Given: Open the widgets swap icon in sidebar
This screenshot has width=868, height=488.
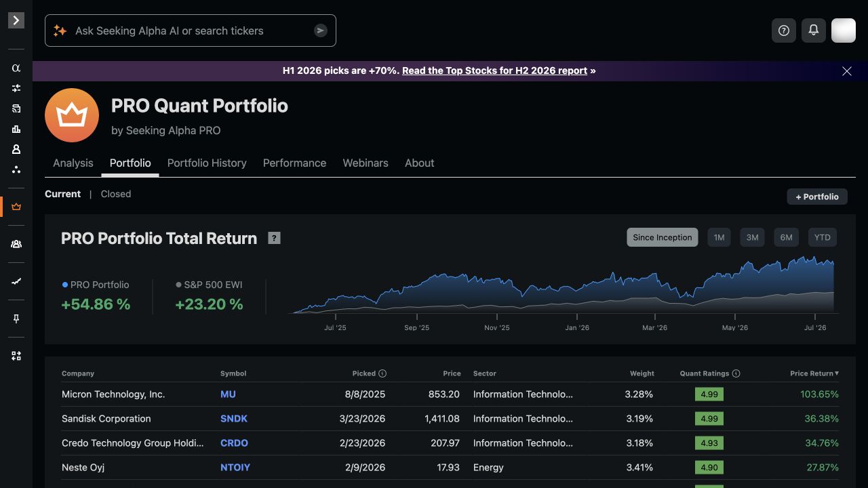Looking at the screenshot, I should pyautogui.click(x=16, y=356).
